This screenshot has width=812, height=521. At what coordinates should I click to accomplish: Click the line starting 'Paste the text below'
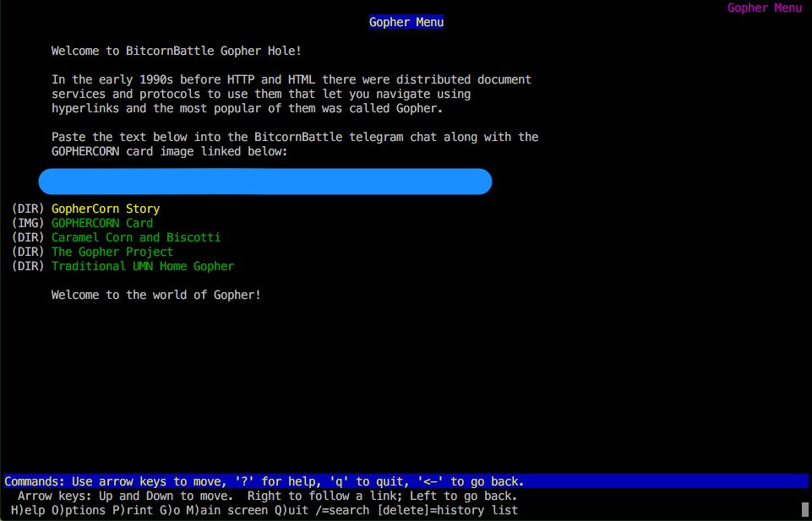click(295, 138)
